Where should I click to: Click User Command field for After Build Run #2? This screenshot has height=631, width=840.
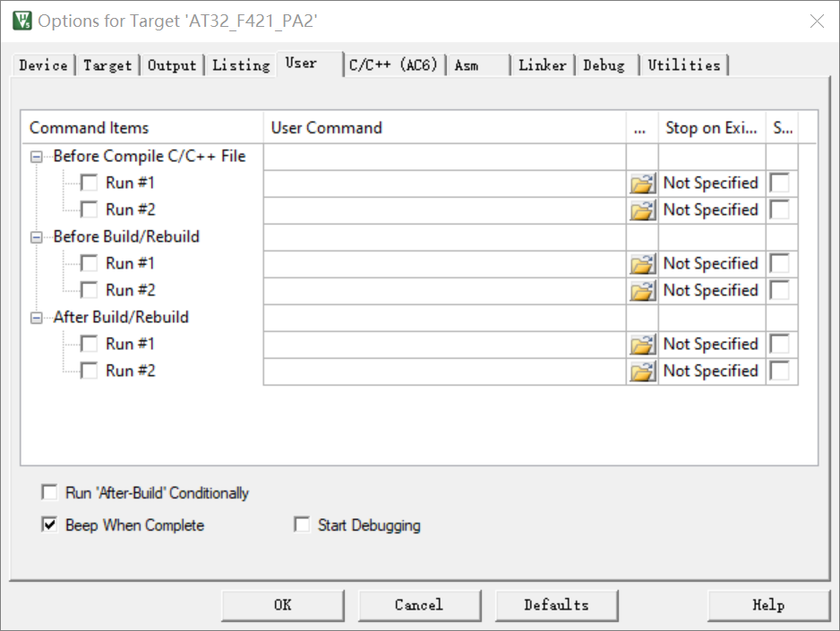(445, 371)
